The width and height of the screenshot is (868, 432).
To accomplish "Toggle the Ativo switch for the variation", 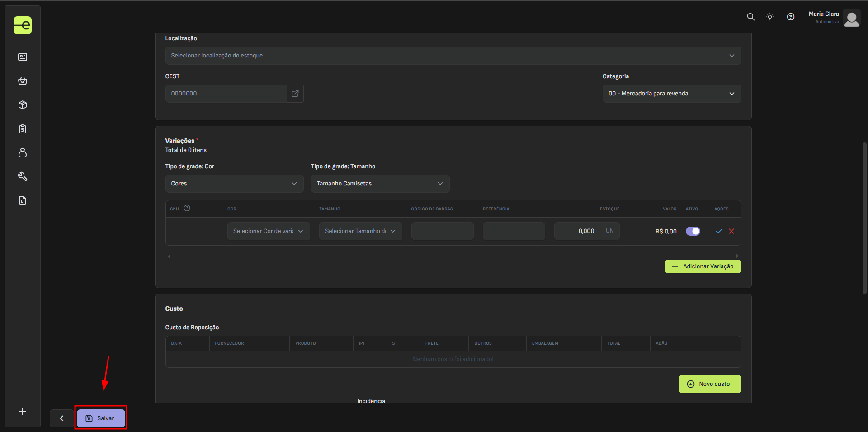I will (693, 231).
